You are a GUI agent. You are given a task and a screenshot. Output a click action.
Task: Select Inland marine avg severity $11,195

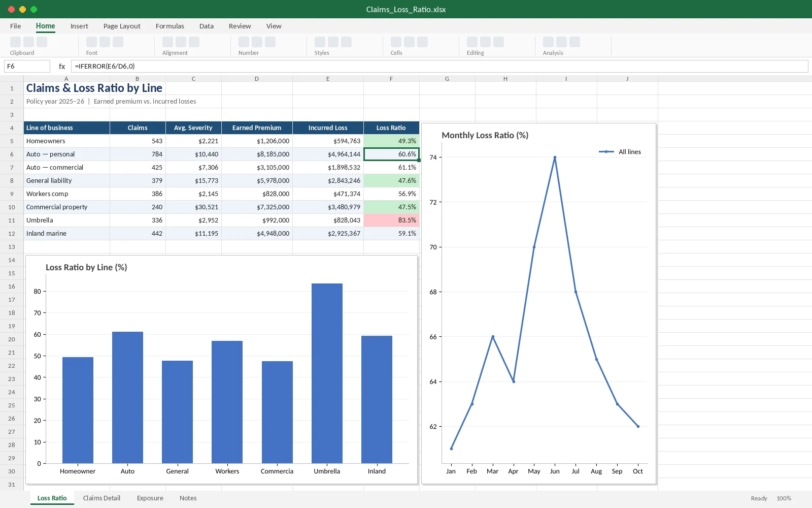193,234
